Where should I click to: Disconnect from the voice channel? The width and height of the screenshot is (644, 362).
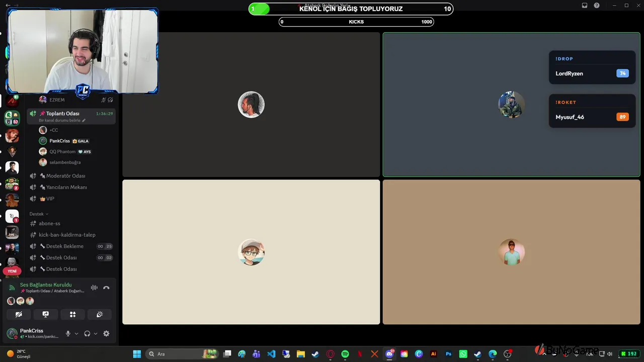(x=106, y=288)
